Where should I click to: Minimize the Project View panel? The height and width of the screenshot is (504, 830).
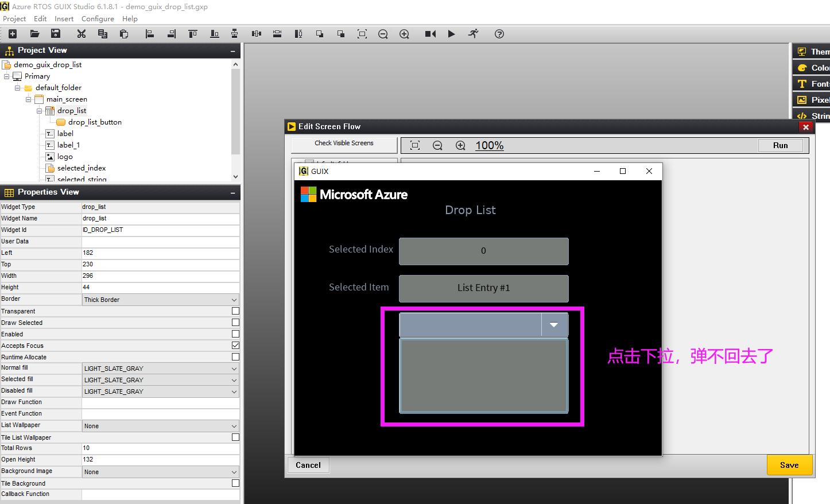(x=232, y=51)
